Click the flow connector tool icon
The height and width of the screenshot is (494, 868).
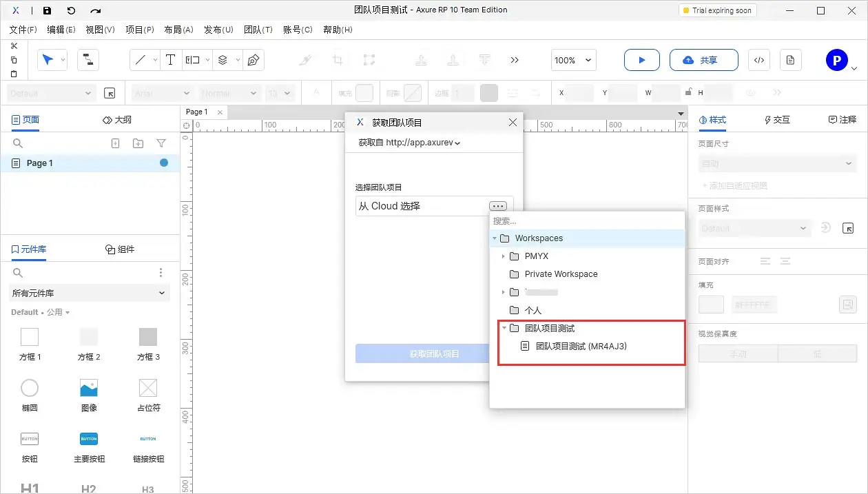pos(88,60)
